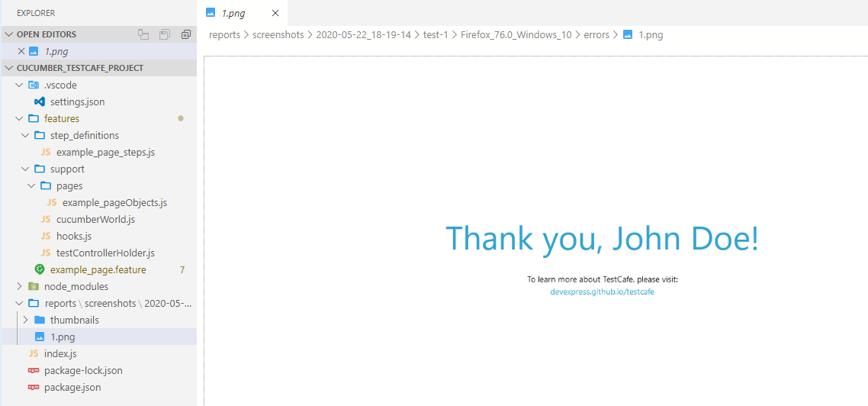Open example_pageObjects.js file
This screenshot has width=868, height=406.
point(114,203)
